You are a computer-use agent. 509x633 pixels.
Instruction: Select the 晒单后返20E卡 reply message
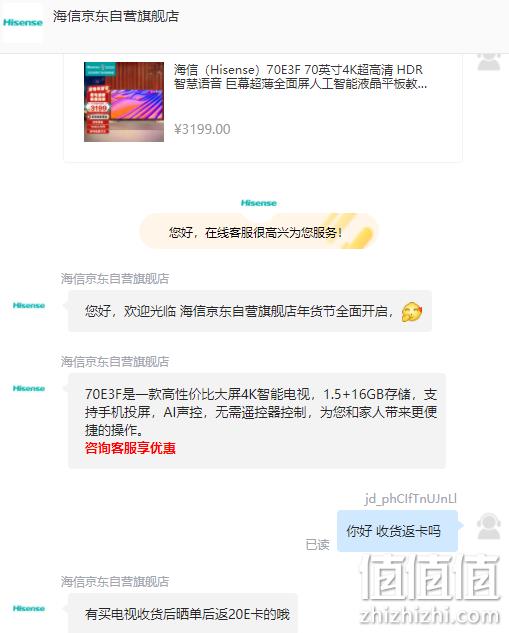click(x=183, y=613)
